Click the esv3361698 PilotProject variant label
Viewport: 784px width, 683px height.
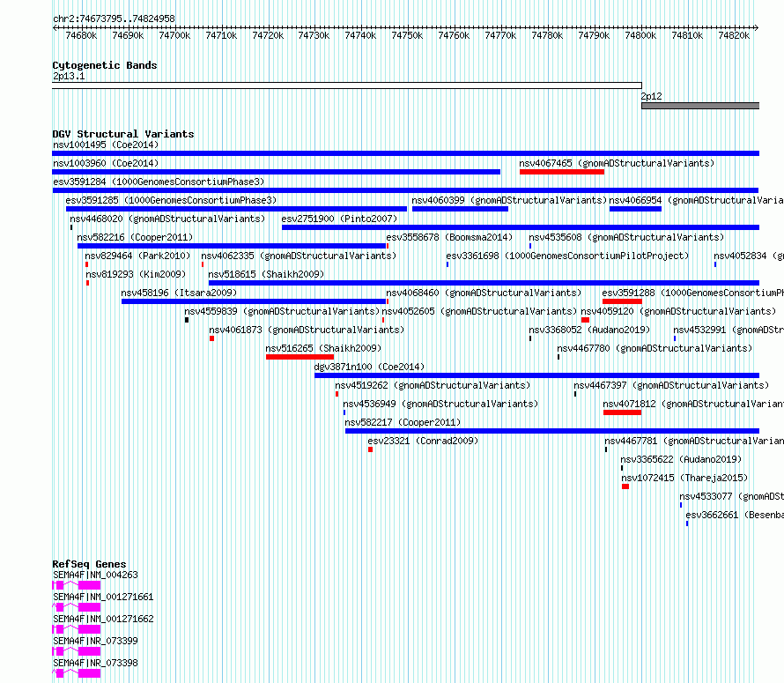567,256
